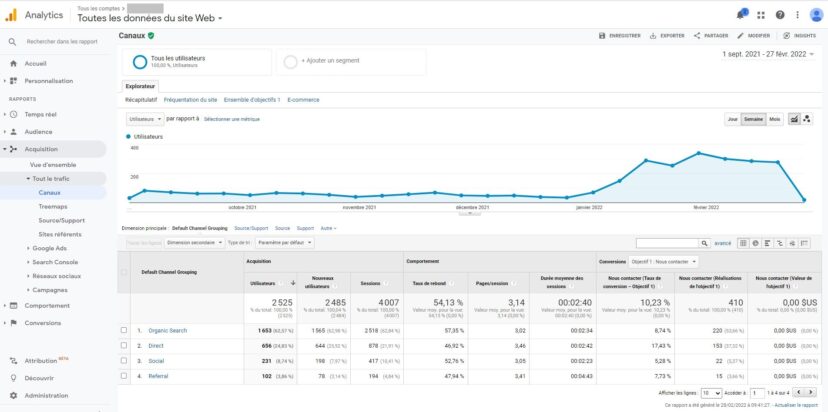
Task: Click the Accéder à page number field
Action: point(757,393)
